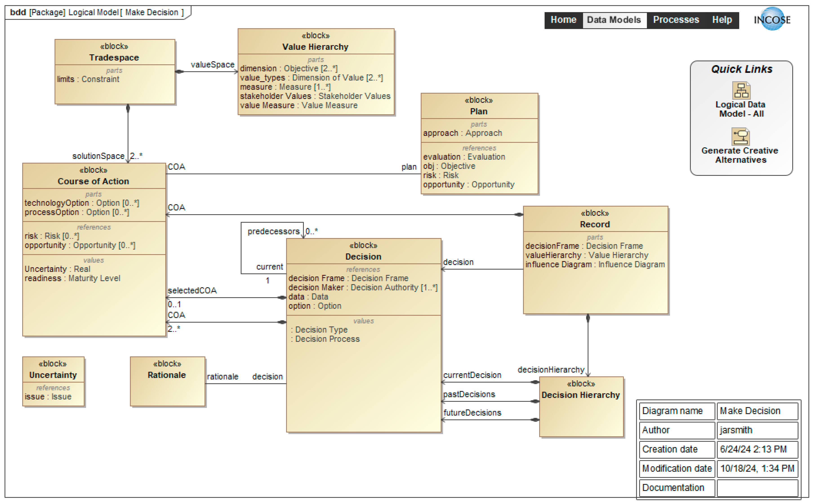Click the Generate Creative Alternatives activity icon
815x504 pixels.
[x=740, y=136]
